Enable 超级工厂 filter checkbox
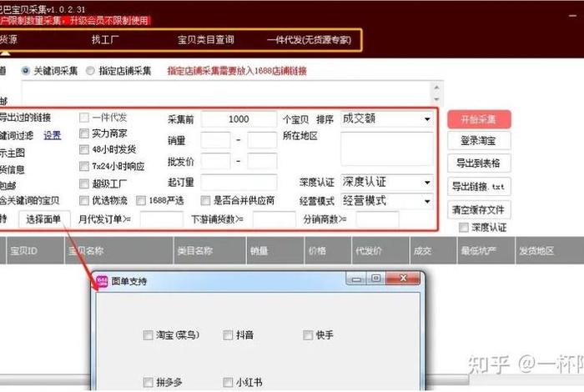This screenshot has width=584, height=392. [84, 183]
